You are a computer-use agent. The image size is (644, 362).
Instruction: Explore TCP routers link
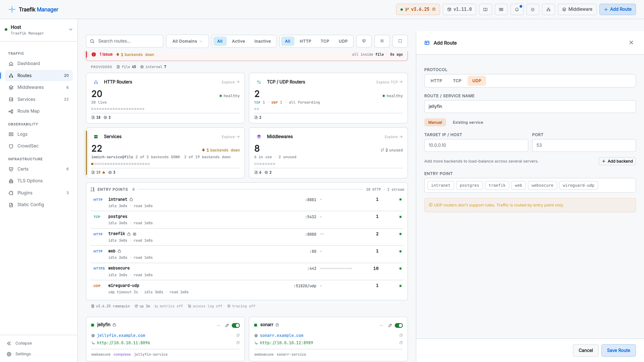(389, 82)
